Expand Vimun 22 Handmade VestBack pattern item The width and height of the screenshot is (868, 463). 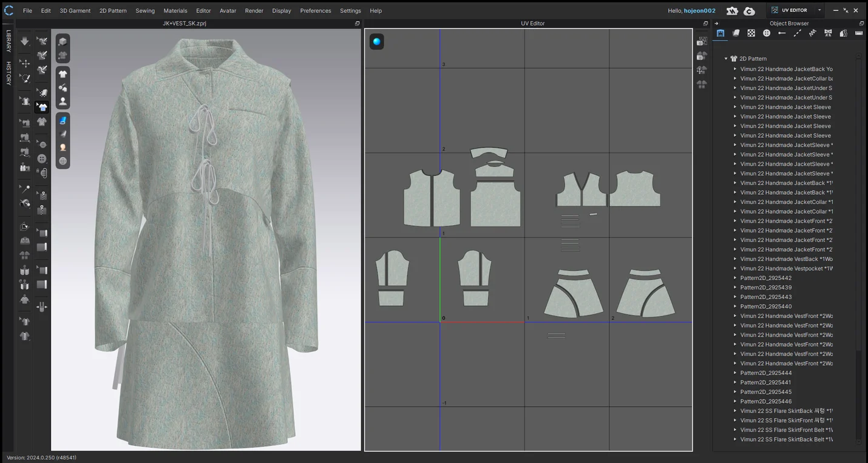[x=735, y=259]
